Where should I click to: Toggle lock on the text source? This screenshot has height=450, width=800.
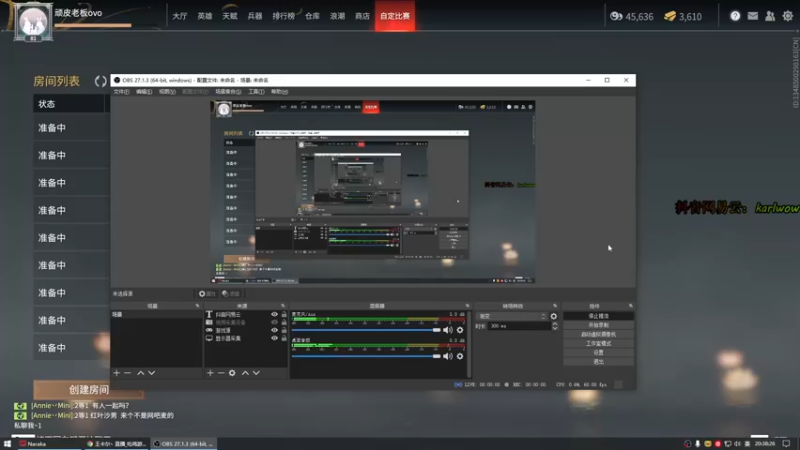click(284, 314)
